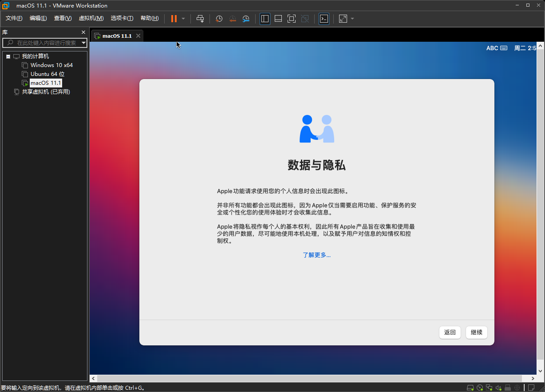
Task: Click the sound card status icon
Action: coord(498,388)
